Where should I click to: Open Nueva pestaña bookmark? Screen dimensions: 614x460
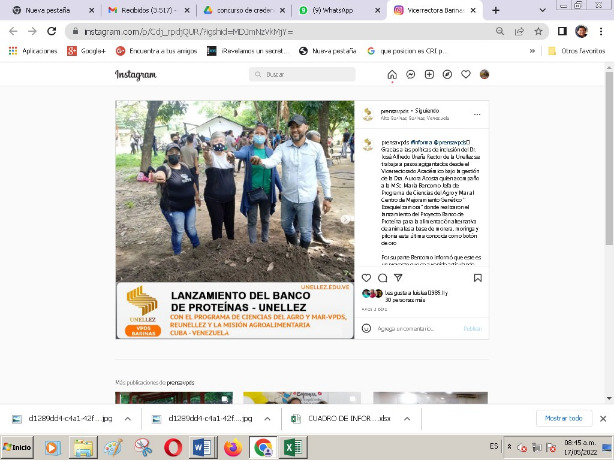point(328,51)
